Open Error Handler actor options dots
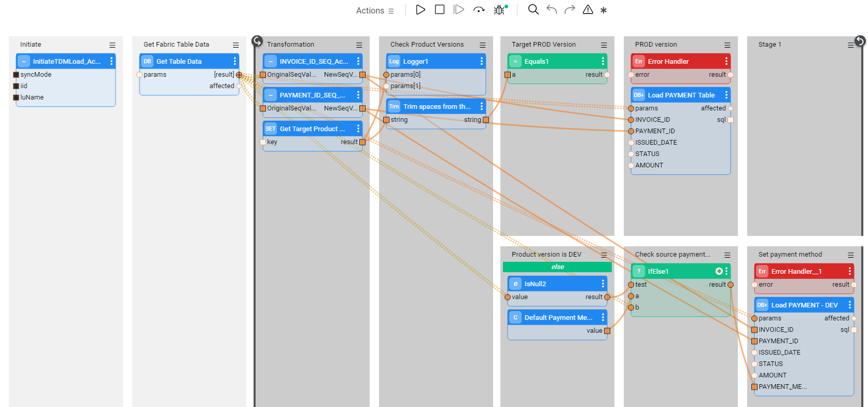The height and width of the screenshot is (407, 868). 726,61
